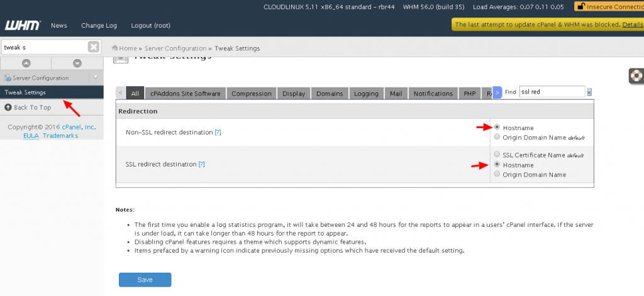Screen dimensions: 644x296
Task: Click the Server Configuration gear icon
Action: [8, 78]
